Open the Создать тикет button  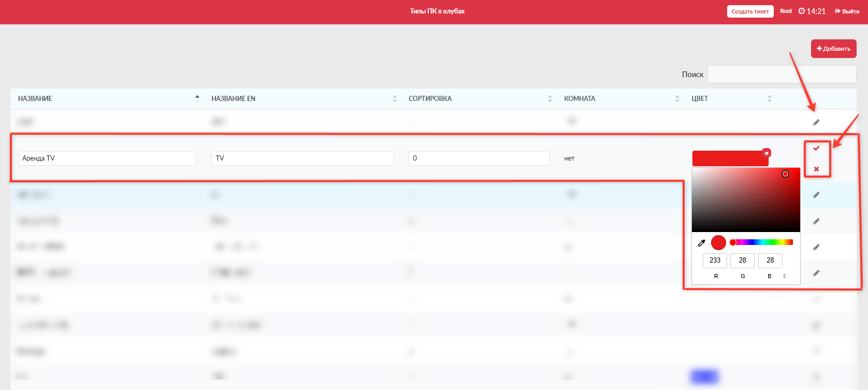tap(750, 11)
